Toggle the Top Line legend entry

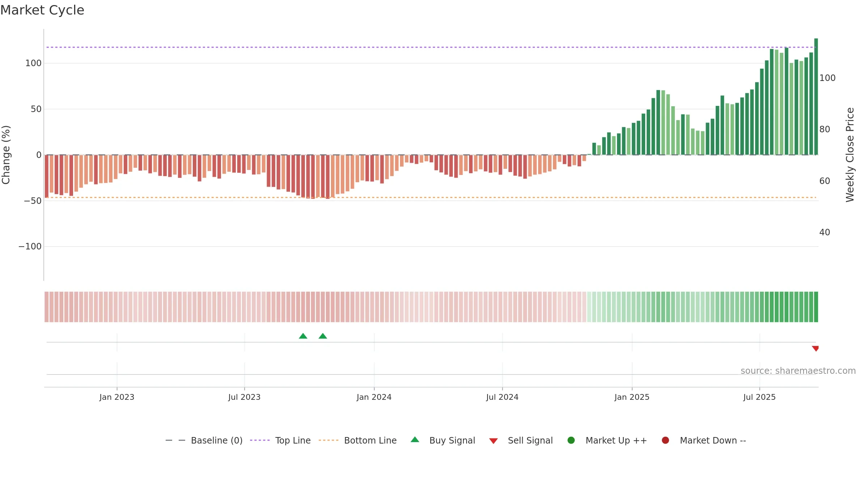(x=280, y=440)
